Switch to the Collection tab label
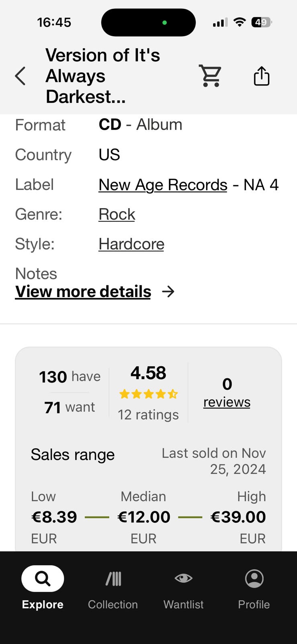 tap(113, 604)
